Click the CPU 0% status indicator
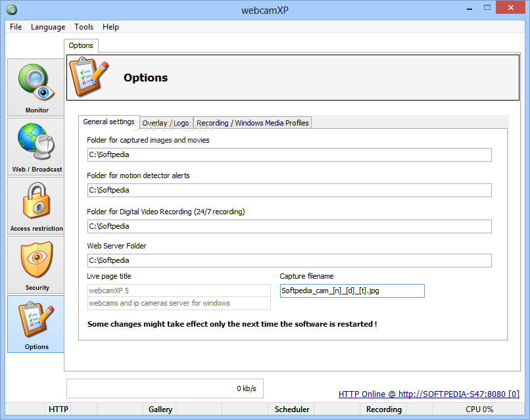The height and width of the screenshot is (420, 530). (x=479, y=409)
